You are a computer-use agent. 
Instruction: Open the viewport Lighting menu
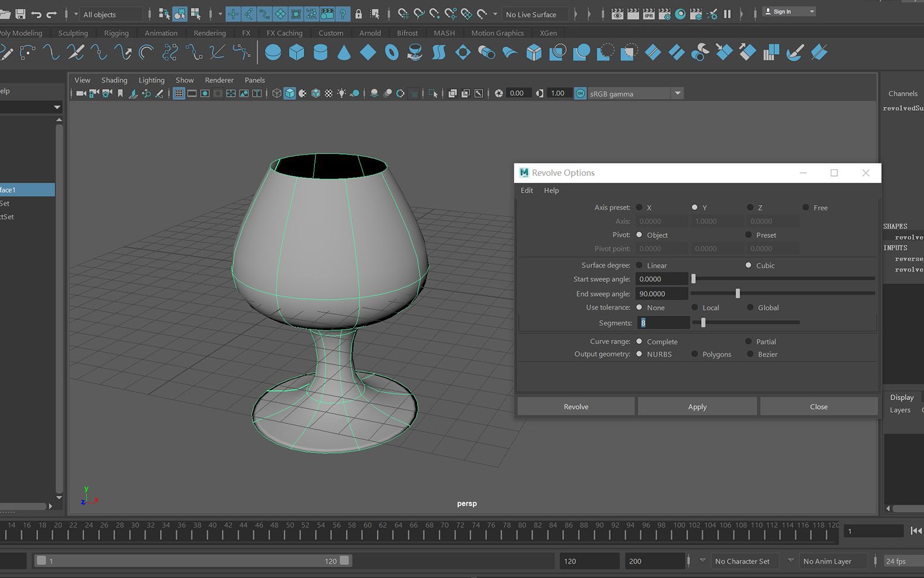[x=152, y=80]
